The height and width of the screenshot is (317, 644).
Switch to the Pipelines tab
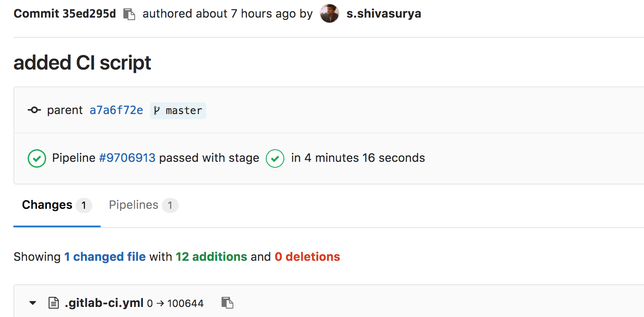click(x=144, y=205)
